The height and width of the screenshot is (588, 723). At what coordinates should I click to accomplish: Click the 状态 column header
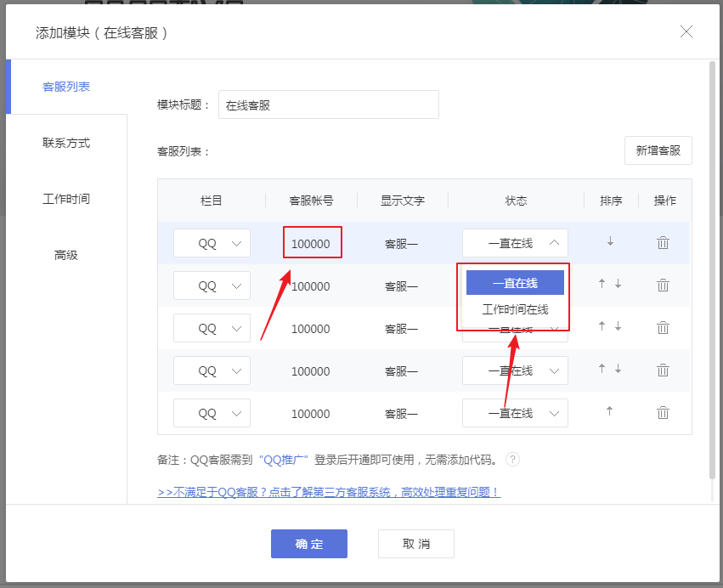coord(516,201)
